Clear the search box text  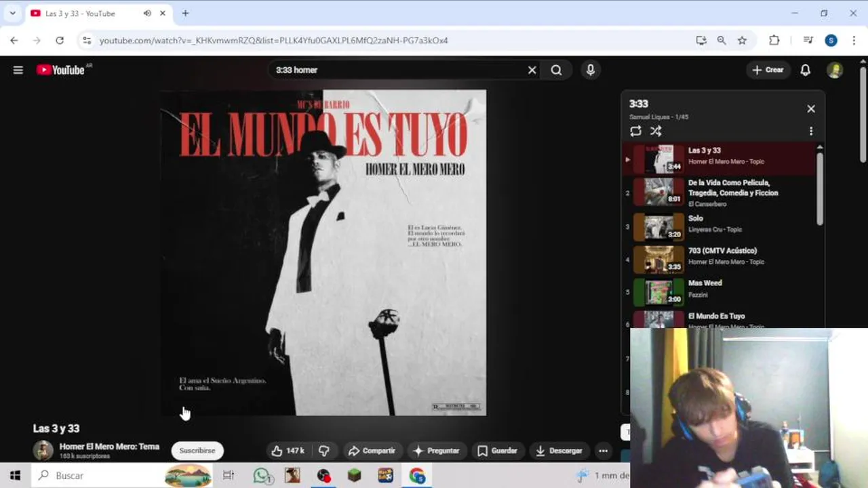tap(532, 70)
